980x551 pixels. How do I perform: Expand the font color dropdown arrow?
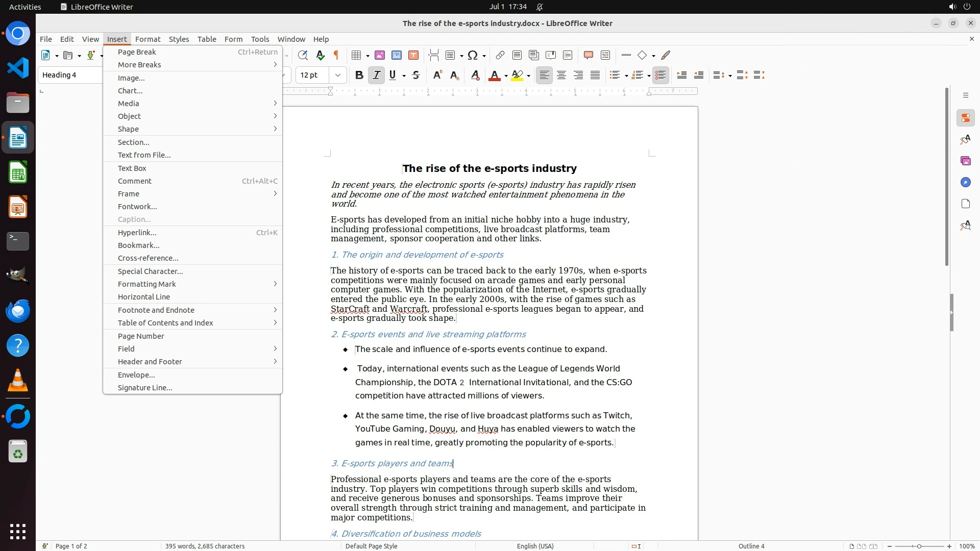pos(506,76)
